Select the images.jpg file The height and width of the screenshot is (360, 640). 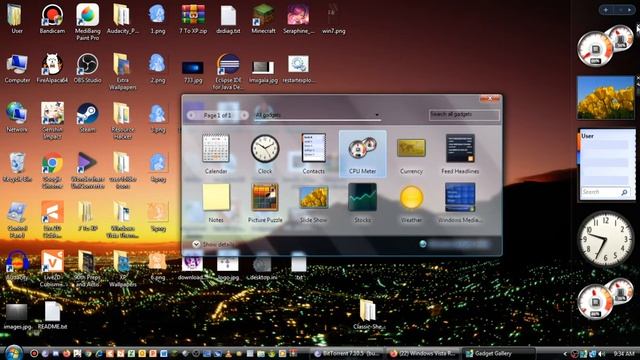pos(17,315)
